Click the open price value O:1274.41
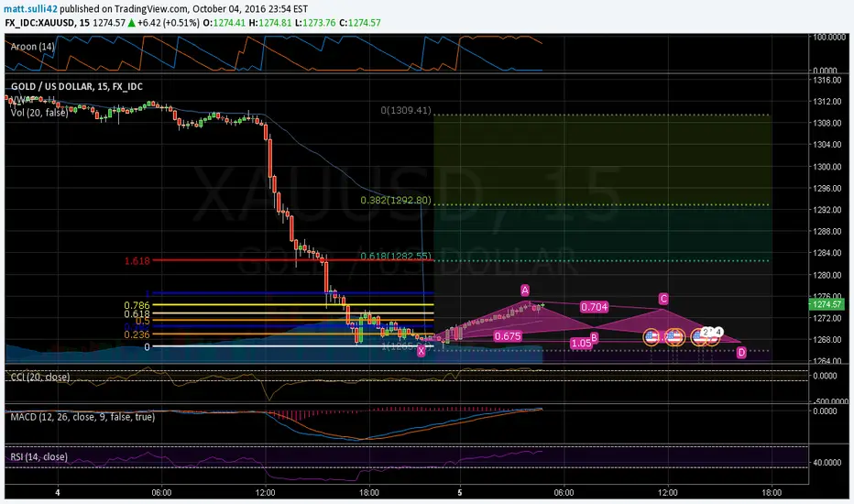Screen dimensions: 854x504 (x=224, y=23)
